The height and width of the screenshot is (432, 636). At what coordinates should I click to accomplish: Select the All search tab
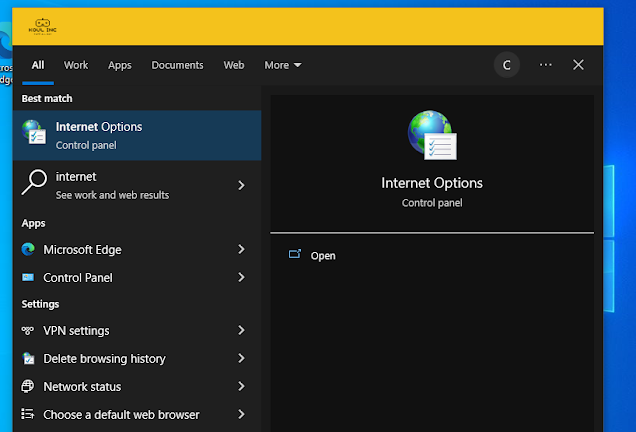click(38, 65)
